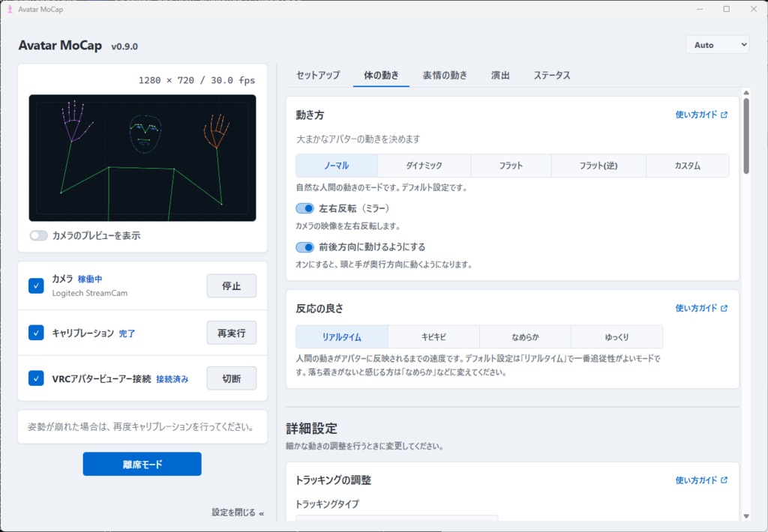Select the 体の動き tab
Image resolution: width=768 pixels, height=532 pixels.
click(x=381, y=76)
